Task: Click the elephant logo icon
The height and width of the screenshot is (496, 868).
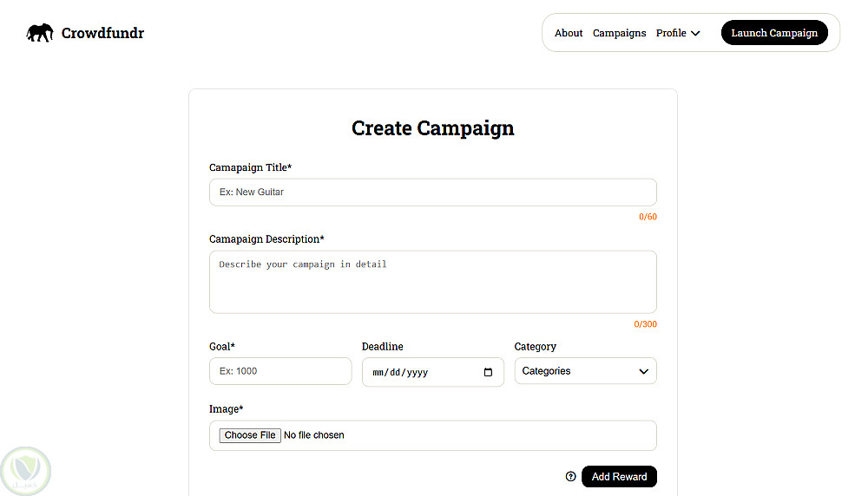Action: tap(40, 33)
